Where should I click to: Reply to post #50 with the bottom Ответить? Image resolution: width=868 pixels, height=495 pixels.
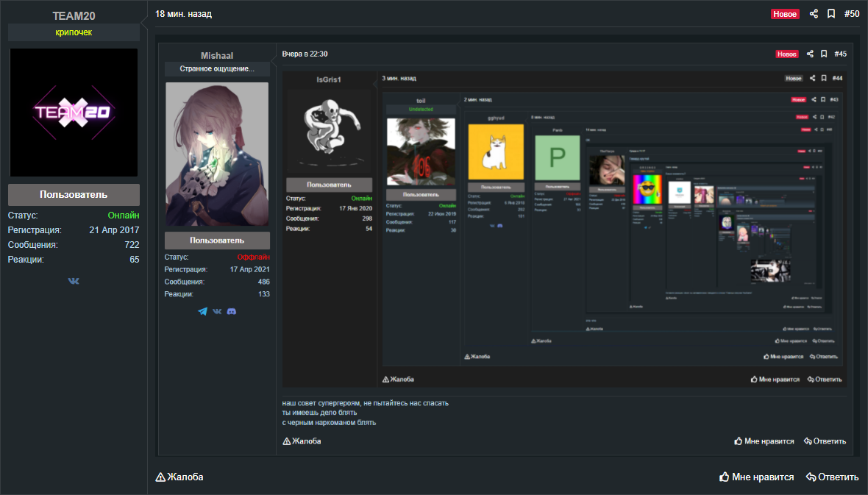[832, 477]
